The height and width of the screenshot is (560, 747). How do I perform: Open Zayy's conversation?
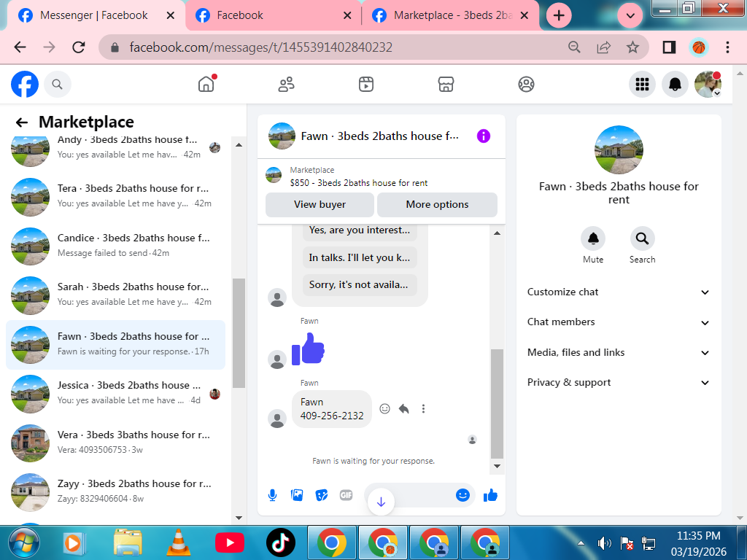coord(115,492)
